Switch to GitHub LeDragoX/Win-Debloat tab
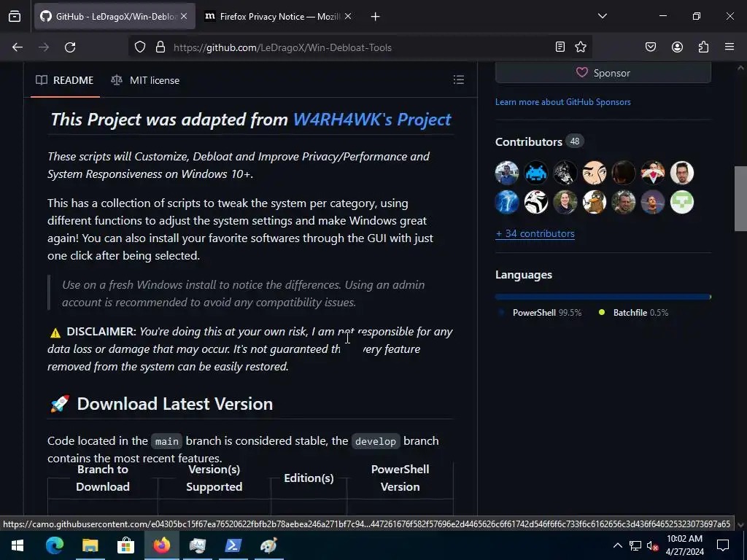 point(115,17)
